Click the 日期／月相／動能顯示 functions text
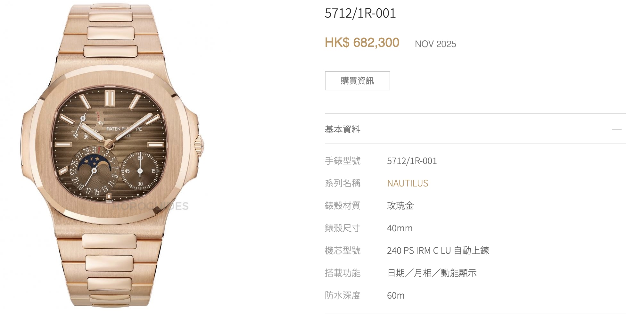The image size is (644, 314). coord(432,273)
